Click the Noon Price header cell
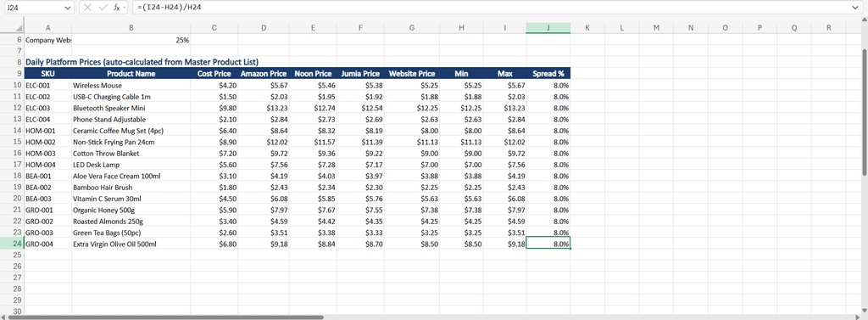Viewport: 868px width, 320px height. click(313, 74)
